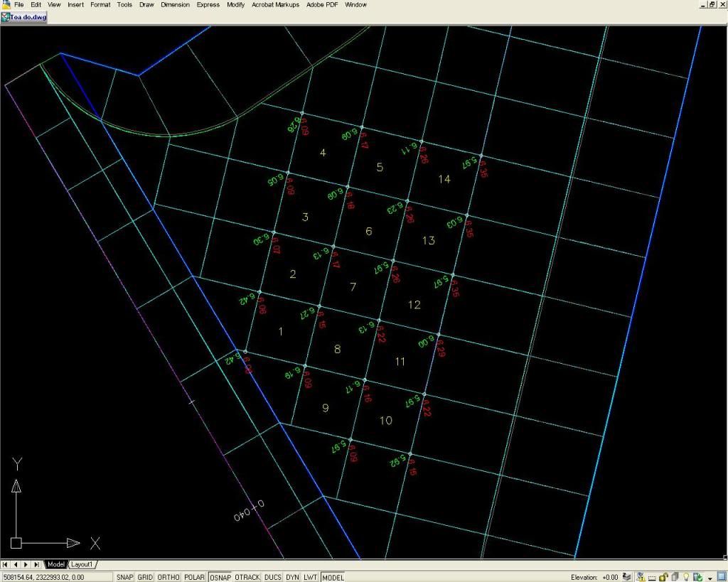
Task: Toggle DUCS dynamic UCS
Action: pyautogui.click(x=272, y=577)
